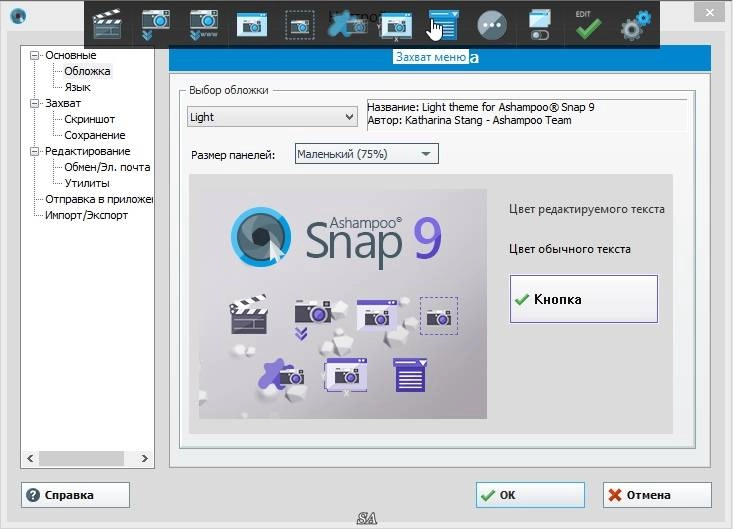Cancel with Отмена button

point(657,495)
